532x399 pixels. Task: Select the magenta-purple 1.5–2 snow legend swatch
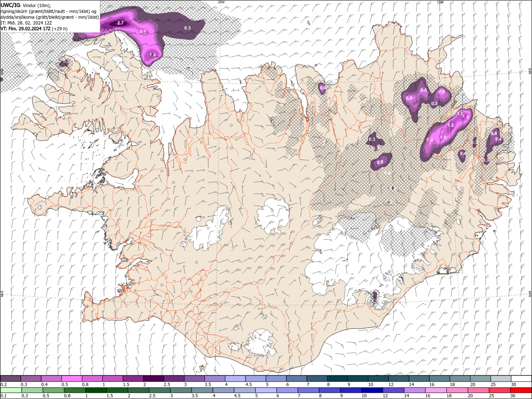click(x=133, y=379)
